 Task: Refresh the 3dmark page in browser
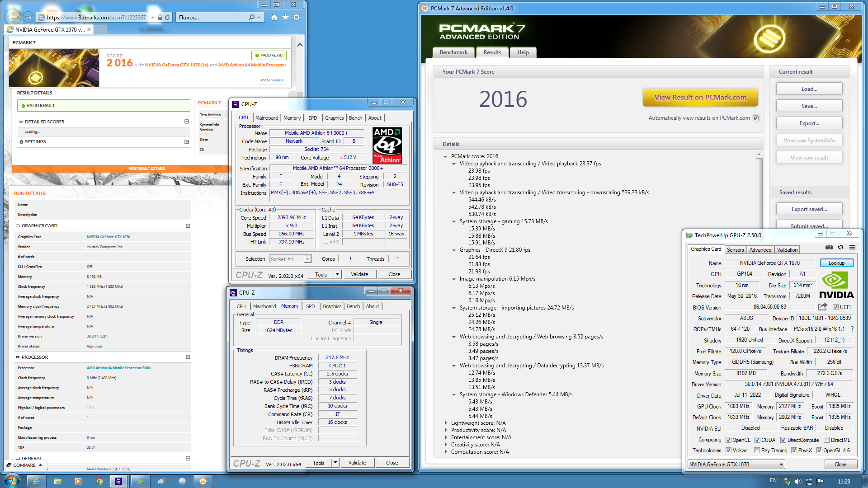point(167,17)
